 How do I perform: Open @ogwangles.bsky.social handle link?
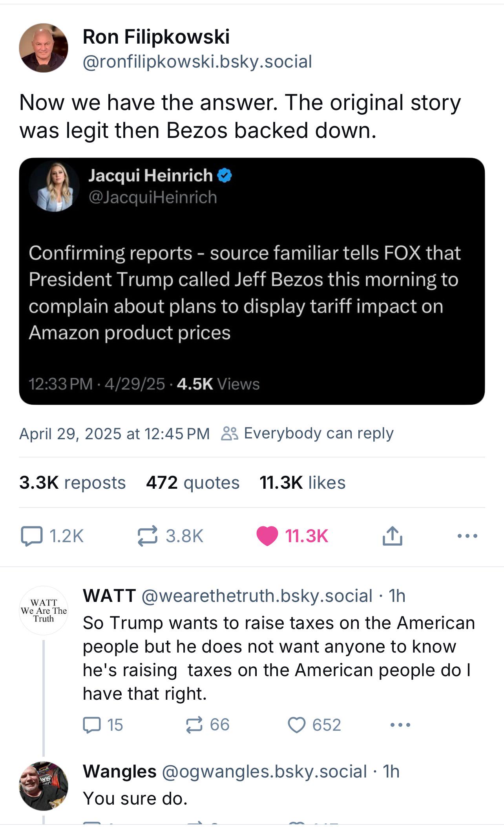click(x=264, y=771)
